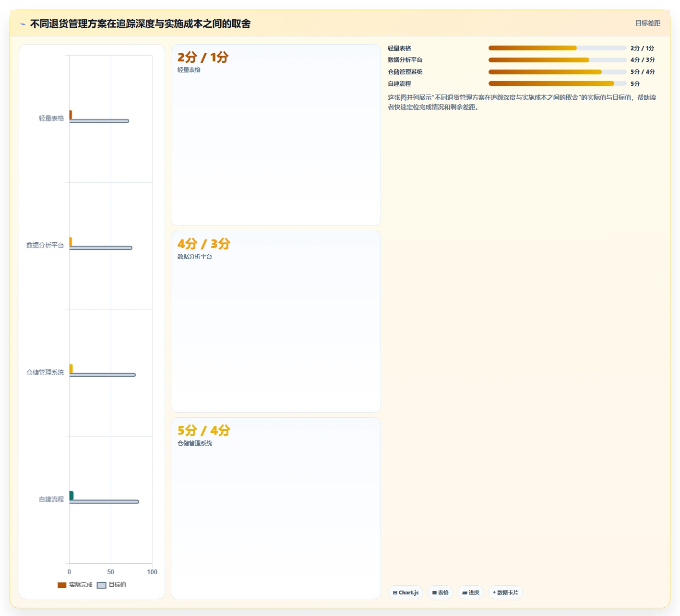Viewport: 680px width, 616px height.
Task: Select the 数据分析平台 y-axis label in the chart
Action: point(45,245)
